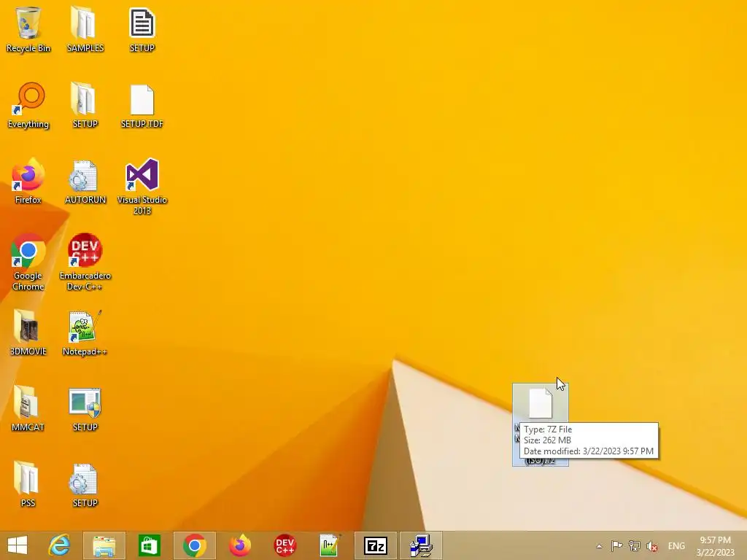Select the PSS folder icon

[x=28, y=484]
